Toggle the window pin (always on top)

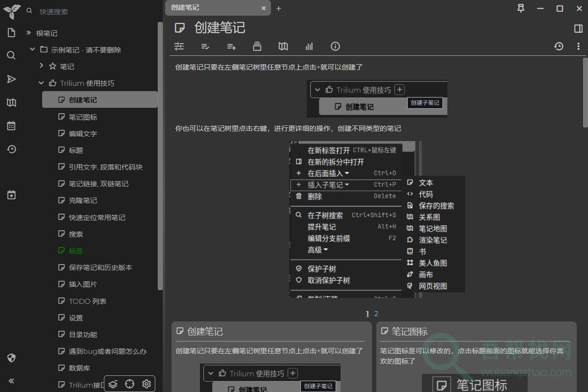(x=521, y=8)
